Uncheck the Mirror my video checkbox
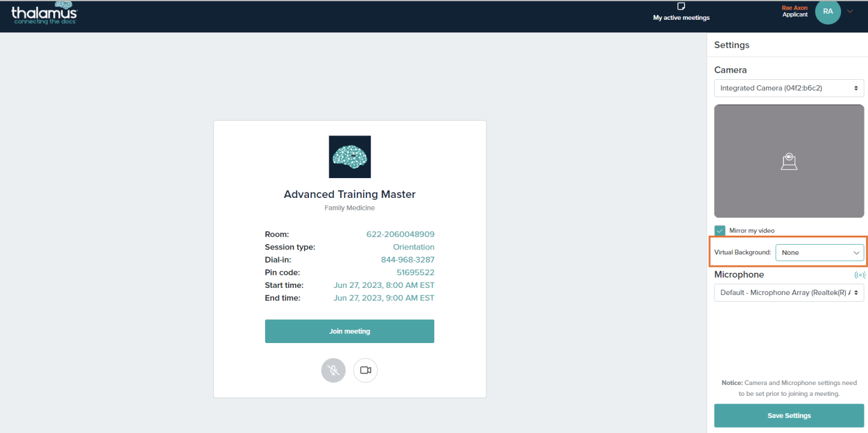The height and width of the screenshot is (433, 868). pos(720,230)
